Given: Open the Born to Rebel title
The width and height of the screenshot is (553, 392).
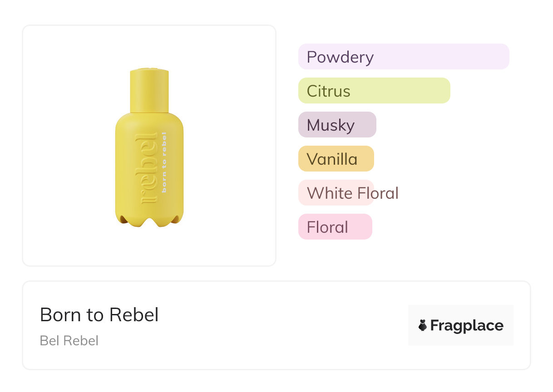Looking at the screenshot, I should [x=99, y=315].
